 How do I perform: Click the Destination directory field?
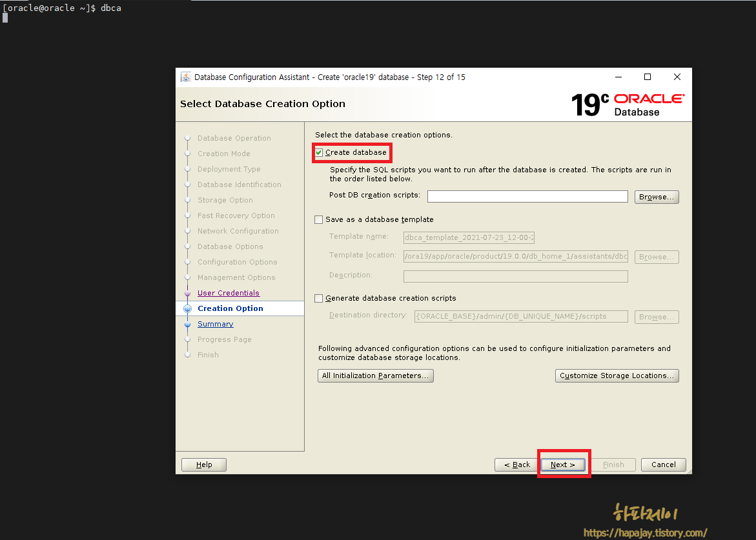click(521, 317)
